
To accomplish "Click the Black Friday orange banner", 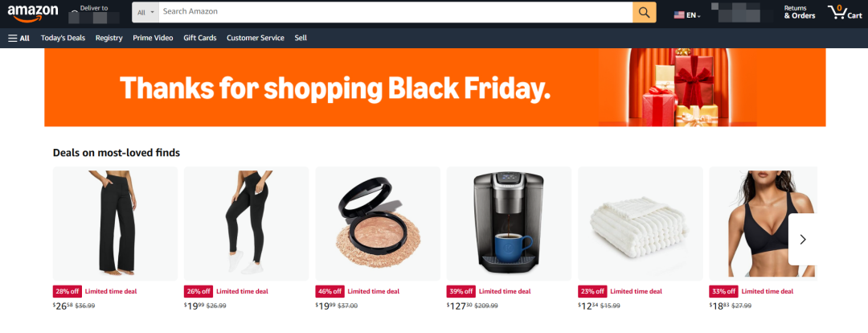I will click(x=435, y=88).
